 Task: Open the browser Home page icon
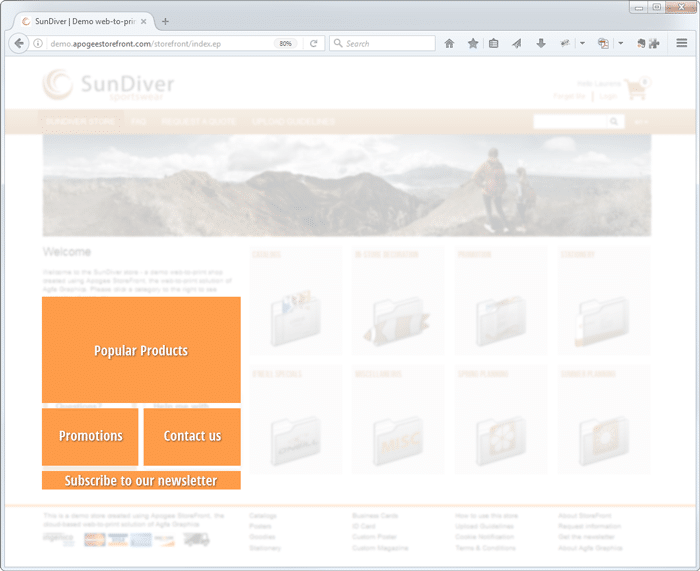click(x=450, y=43)
